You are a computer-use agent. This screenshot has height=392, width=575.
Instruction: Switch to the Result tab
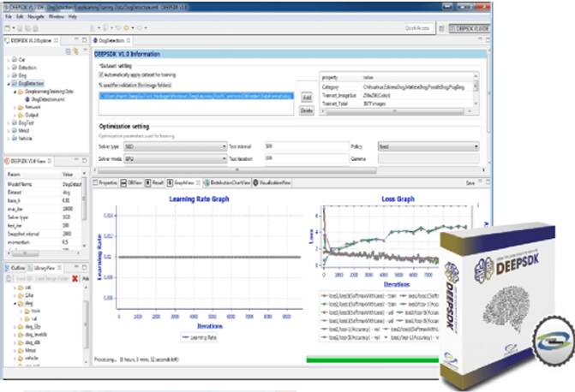click(154, 182)
